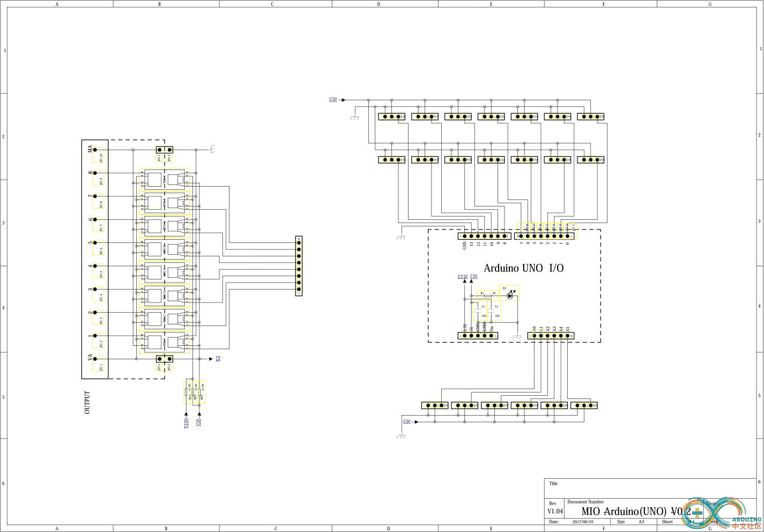Click the Date: field label
Image resolution: width=764 pixels, height=532 pixels.
[554, 521]
